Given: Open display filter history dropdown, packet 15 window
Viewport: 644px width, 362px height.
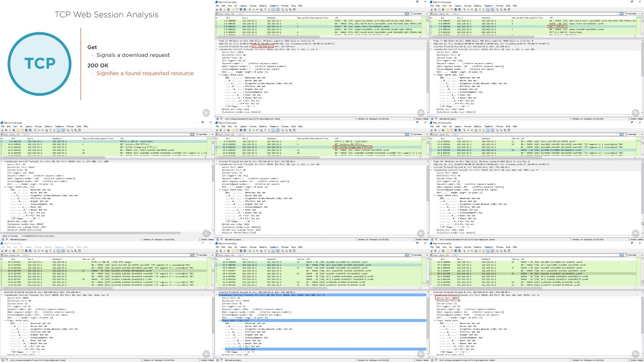Looking at the screenshot, I should (x=625, y=134).
